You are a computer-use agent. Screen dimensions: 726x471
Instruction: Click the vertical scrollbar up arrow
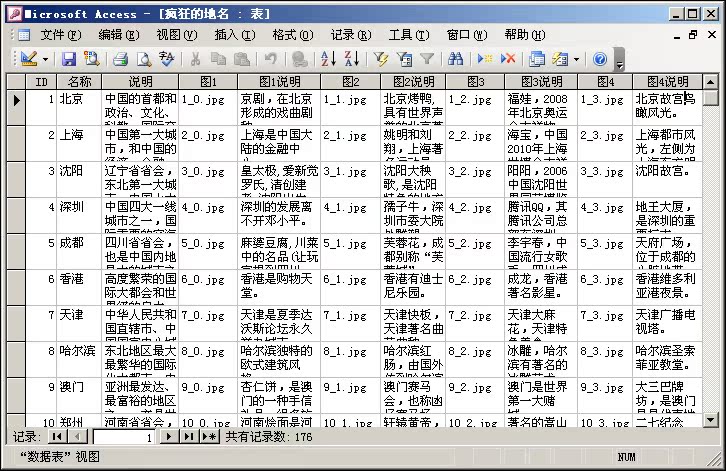click(711, 82)
